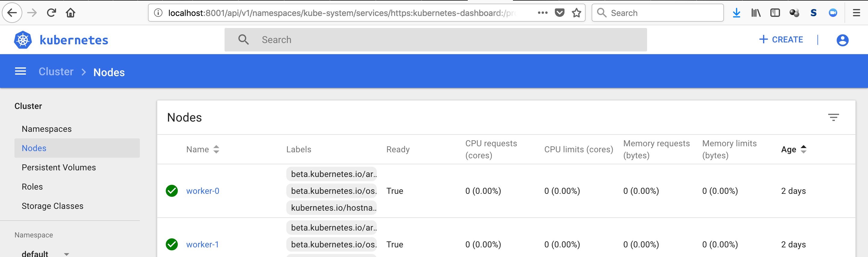Focus the dashboard Search field
Image resolution: width=868 pixels, height=257 pixels.
[x=435, y=40]
